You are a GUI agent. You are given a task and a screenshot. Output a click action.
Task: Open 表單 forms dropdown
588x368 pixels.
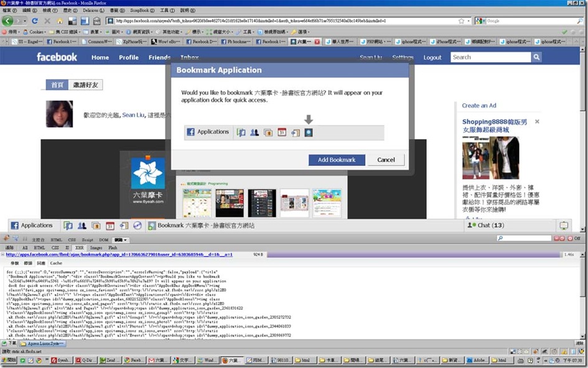tap(92, 32)
